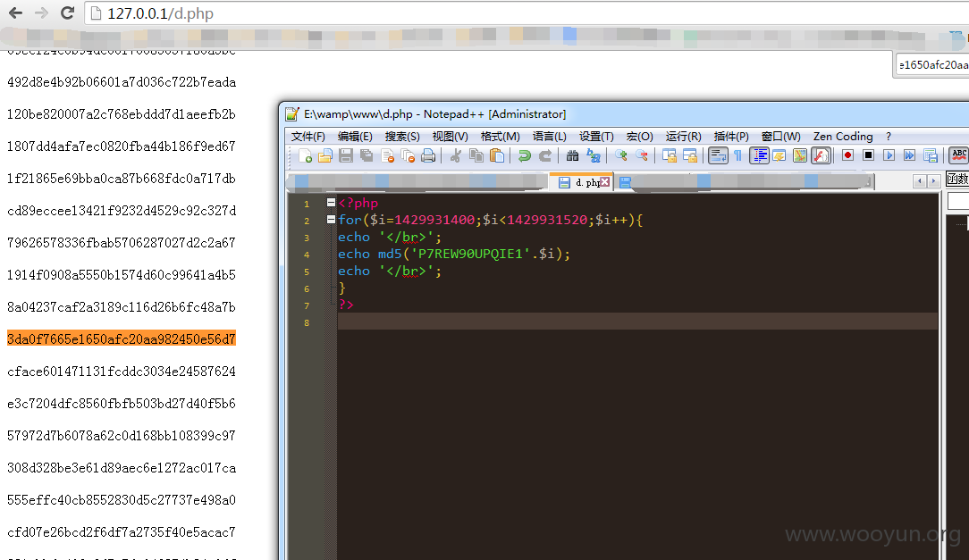Click the 函数 panel label at right
969x560 pixels.
[957, 179]
